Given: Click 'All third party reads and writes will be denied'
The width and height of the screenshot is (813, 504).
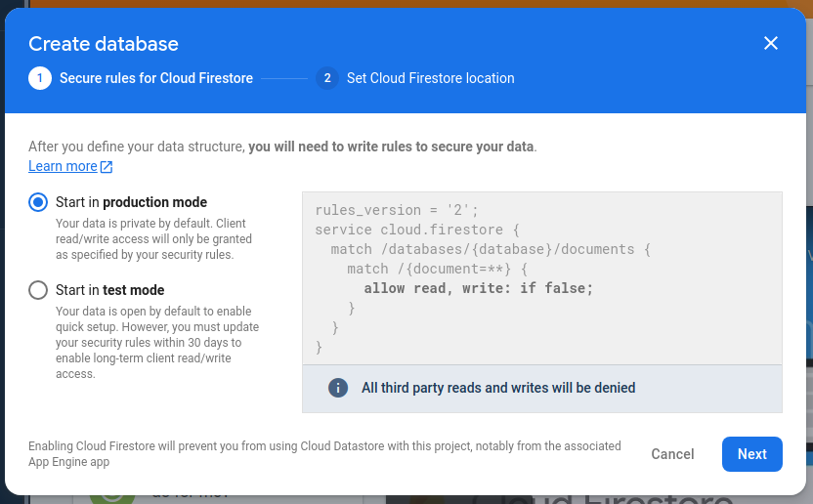Looking at the screenshot, I should (498, 388).
